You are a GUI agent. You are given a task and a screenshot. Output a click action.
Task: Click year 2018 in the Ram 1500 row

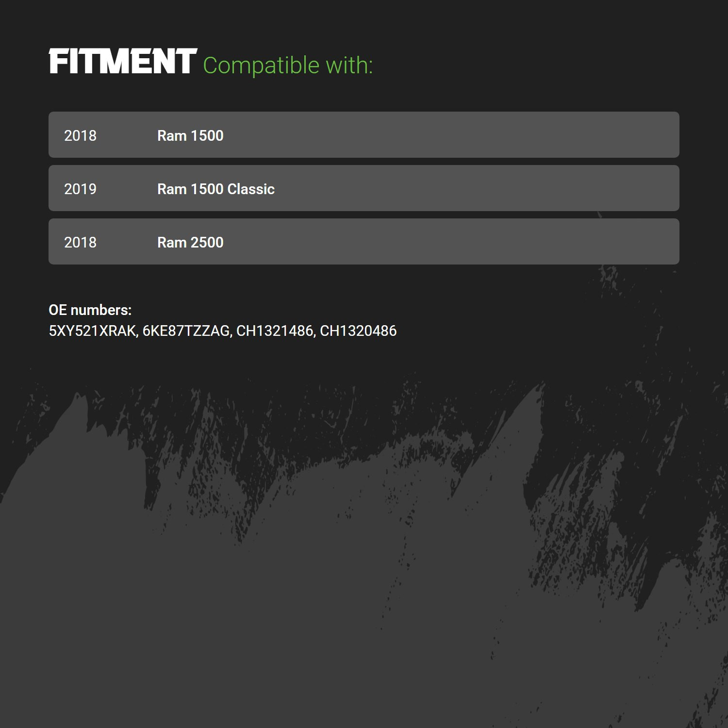[80, 135]
